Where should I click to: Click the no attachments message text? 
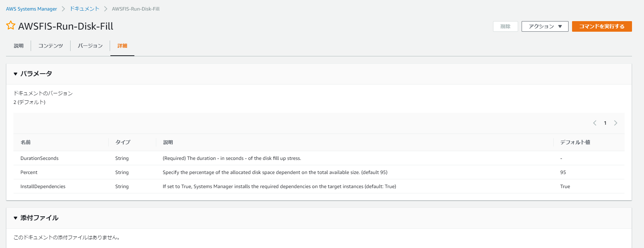tap(67, 237)
